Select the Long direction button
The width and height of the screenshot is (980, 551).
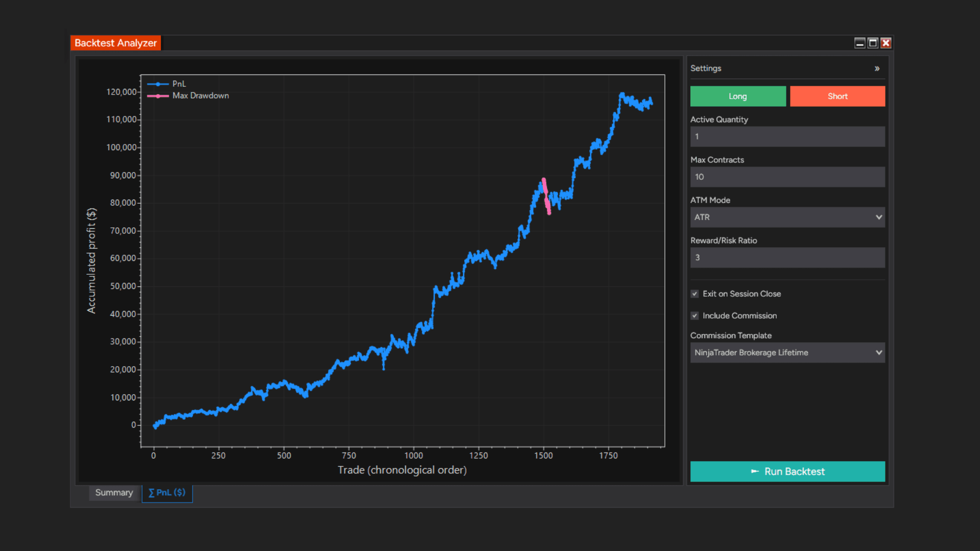(738, 96)
